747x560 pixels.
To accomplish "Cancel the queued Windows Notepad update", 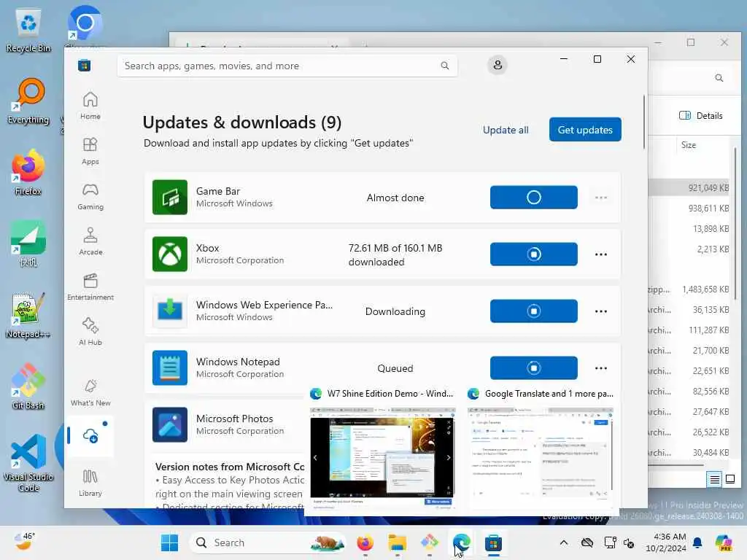I will 533,368.
